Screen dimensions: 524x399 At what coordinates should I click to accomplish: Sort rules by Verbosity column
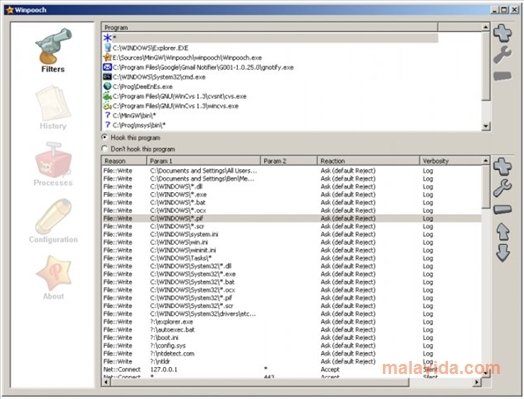click(x=450, y=161)
